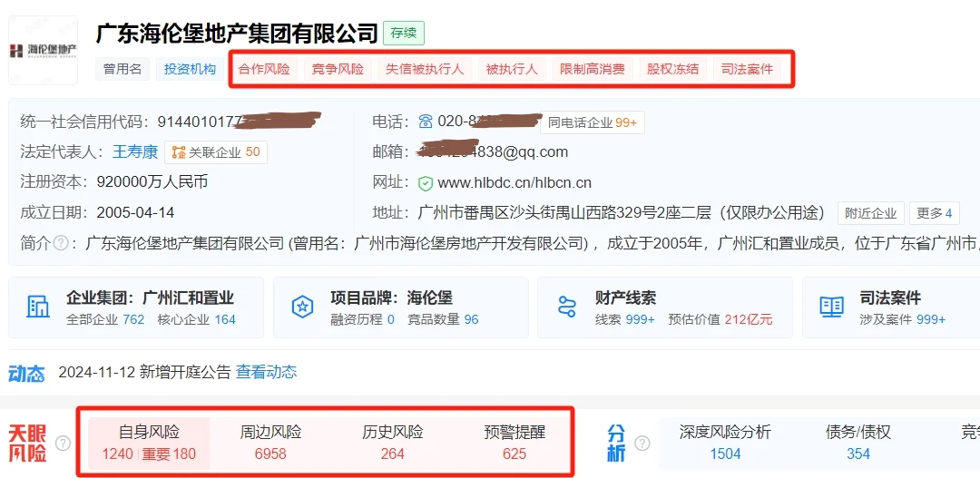Viewport: 980px width, 478px height.
Task: Open 融资历程 0 count
Action: pyautogui.click(x=362, y=319)
